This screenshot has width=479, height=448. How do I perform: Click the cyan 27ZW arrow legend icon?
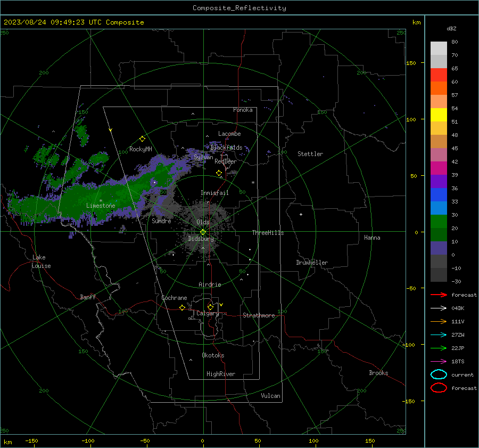click(x=439, y=335)
